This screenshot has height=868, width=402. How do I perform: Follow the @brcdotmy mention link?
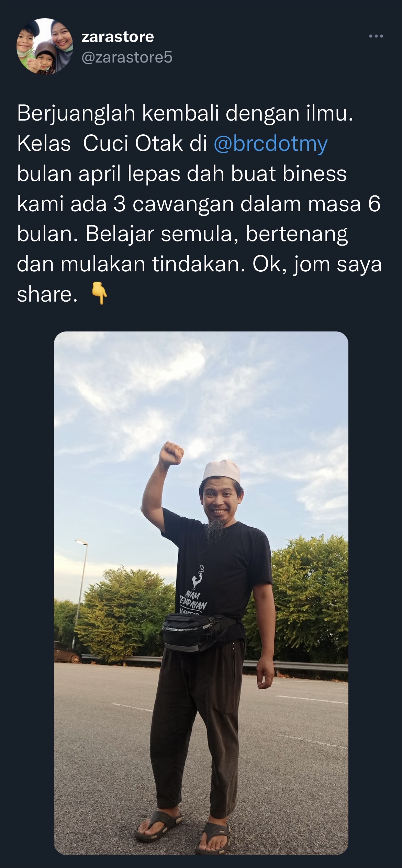[270, 144]
